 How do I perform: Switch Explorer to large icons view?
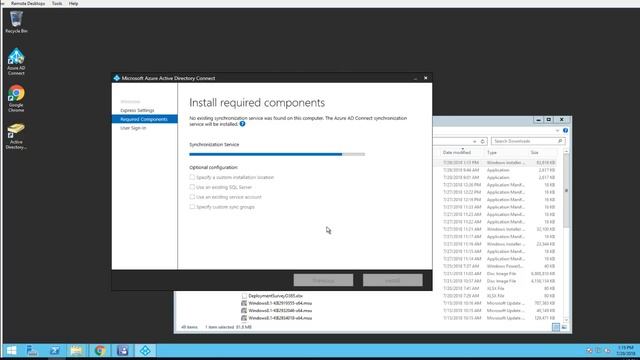(564, 327)
